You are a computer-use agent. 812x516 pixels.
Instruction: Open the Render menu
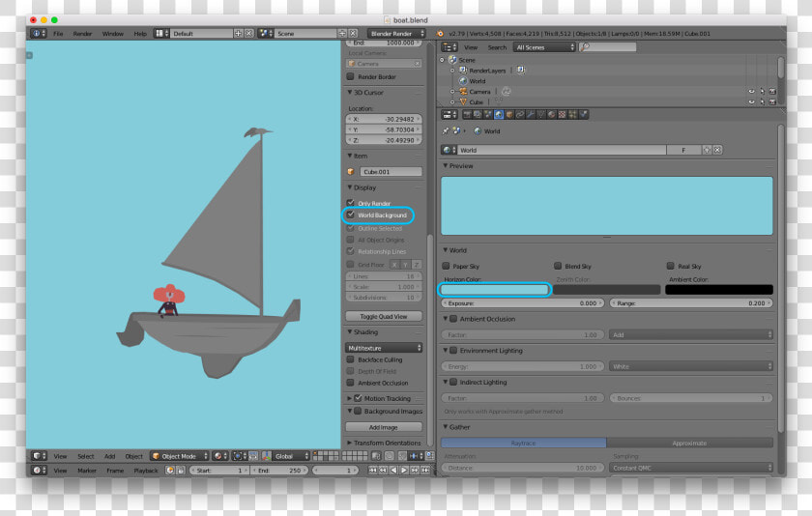pos(82,34)
